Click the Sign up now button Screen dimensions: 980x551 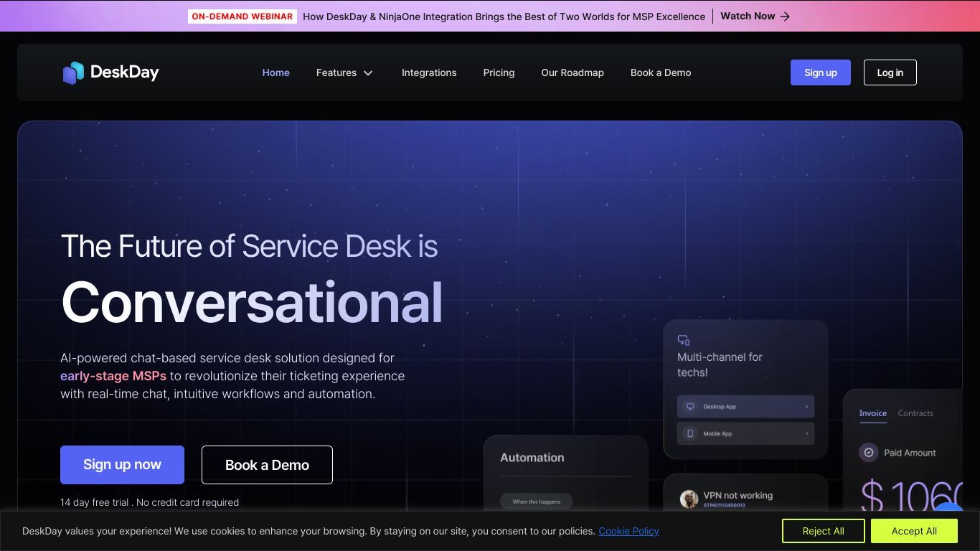(122, 465)
